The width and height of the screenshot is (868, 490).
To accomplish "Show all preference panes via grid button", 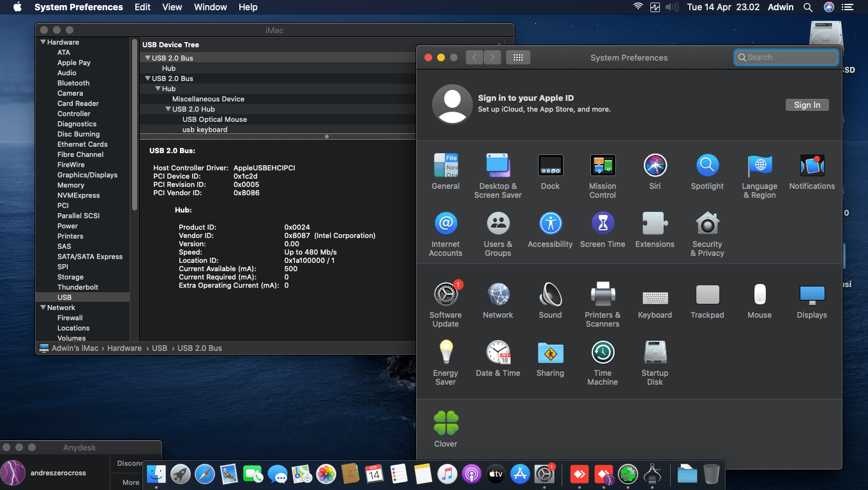I will click(518, 57).
